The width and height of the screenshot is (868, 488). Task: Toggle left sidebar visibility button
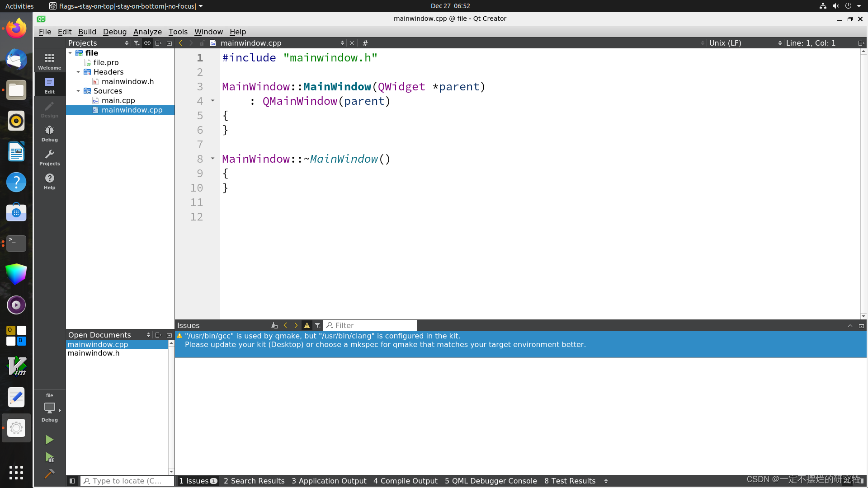[72, 481]
